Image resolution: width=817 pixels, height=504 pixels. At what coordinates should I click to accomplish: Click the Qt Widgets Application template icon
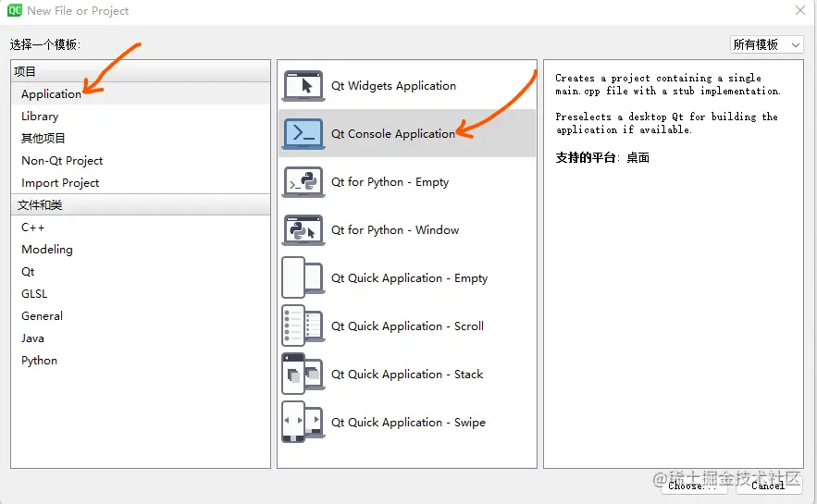(x=303, y=86)
